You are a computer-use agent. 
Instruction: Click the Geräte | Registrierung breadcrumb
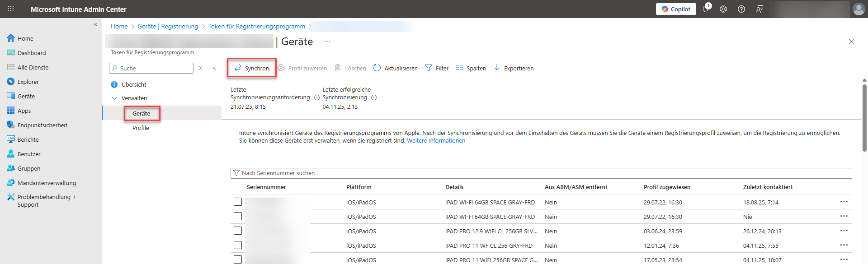coord(168,27)
